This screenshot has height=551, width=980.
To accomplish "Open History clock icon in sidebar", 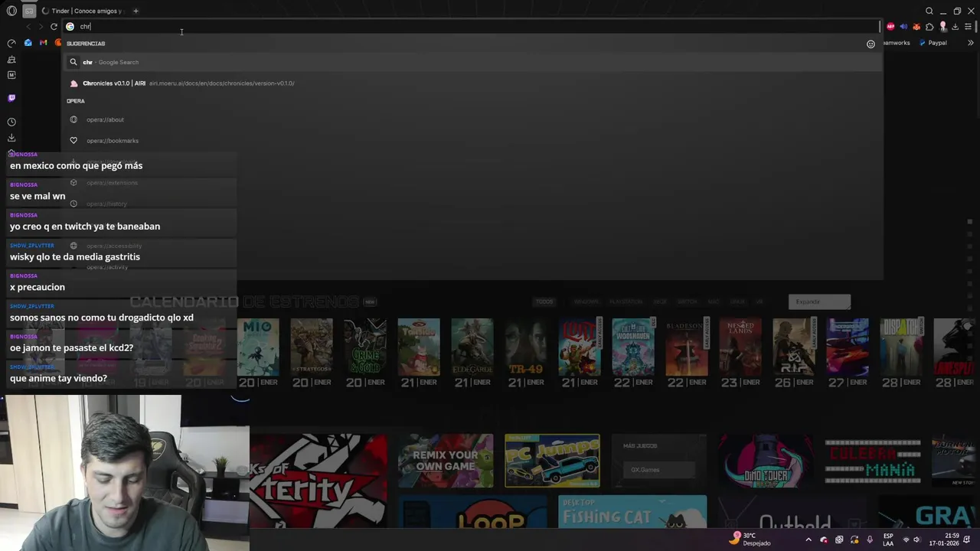I will coord(11,122).
